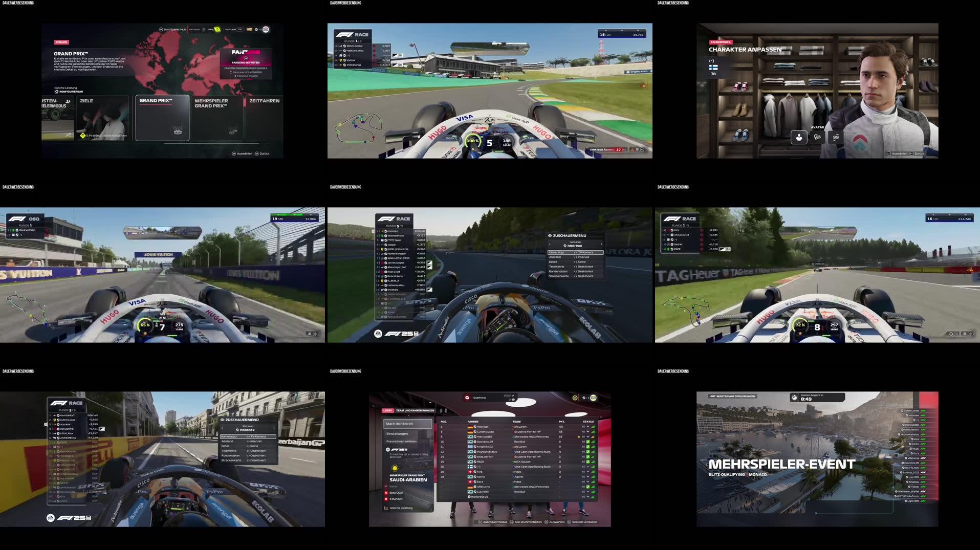Mute the speaker icon beside CutterLukas

(583, 431)
